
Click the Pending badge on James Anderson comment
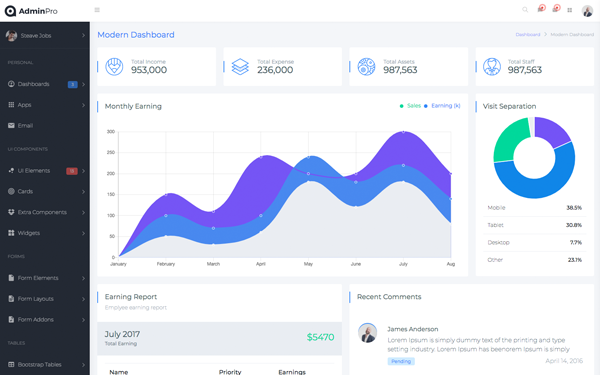(401, 361)
